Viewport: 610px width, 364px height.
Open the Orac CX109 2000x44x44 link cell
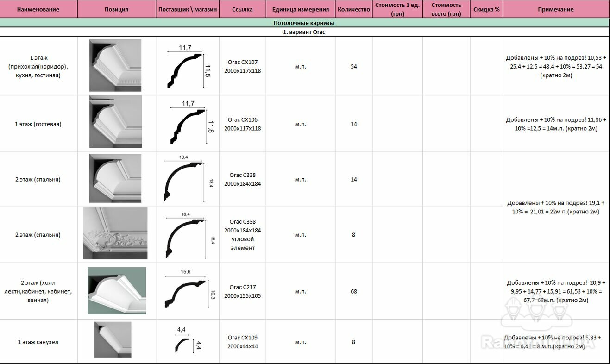click(242, 342)
